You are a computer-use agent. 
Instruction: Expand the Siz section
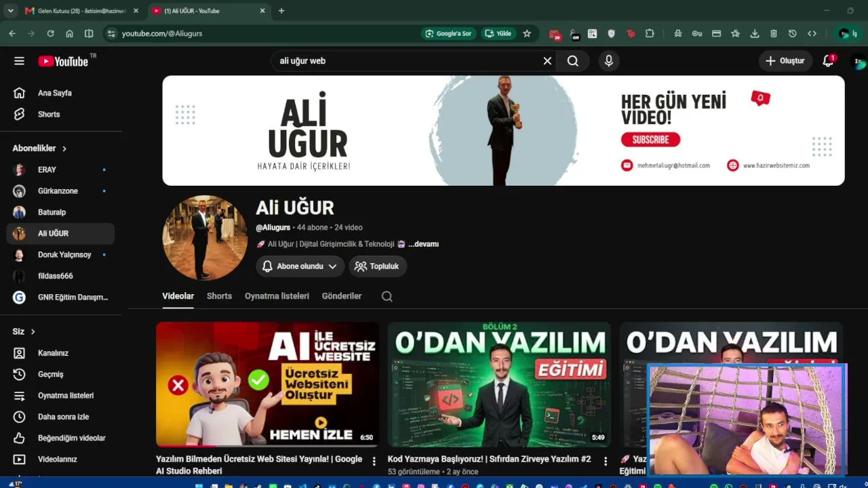point(24,331)
